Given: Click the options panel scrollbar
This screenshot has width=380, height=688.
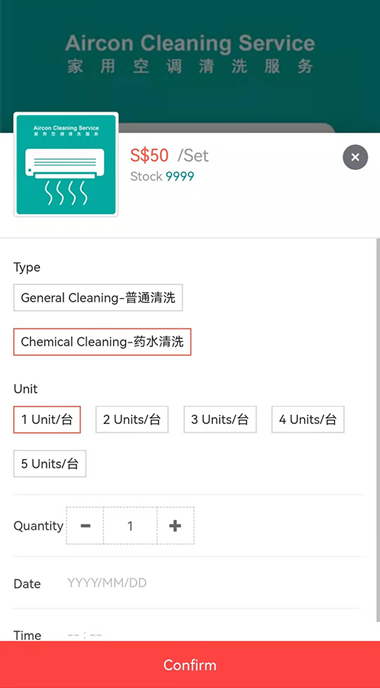Looking at the screenshot, I should [x=378, y=430].
